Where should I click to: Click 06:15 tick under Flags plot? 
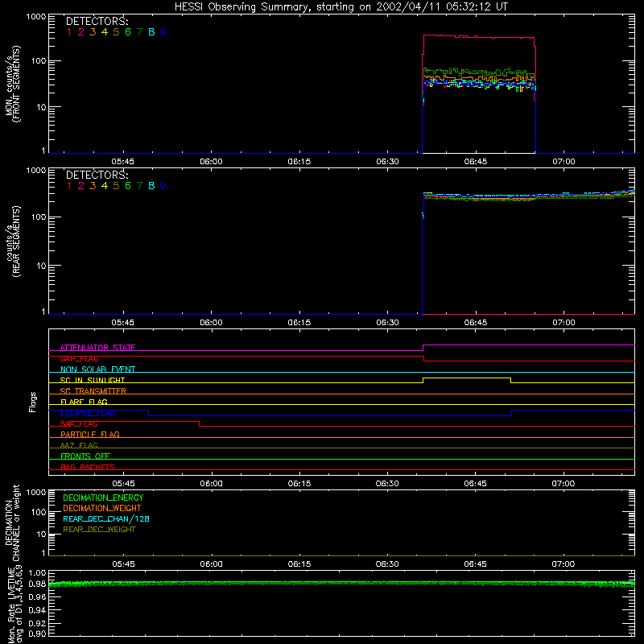pos(299,484)
